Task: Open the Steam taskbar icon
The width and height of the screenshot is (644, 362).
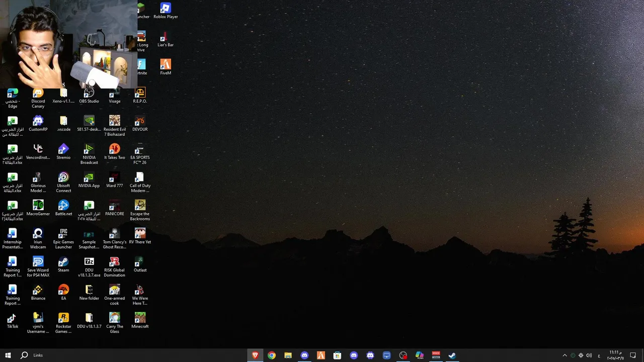Action: 452,355
